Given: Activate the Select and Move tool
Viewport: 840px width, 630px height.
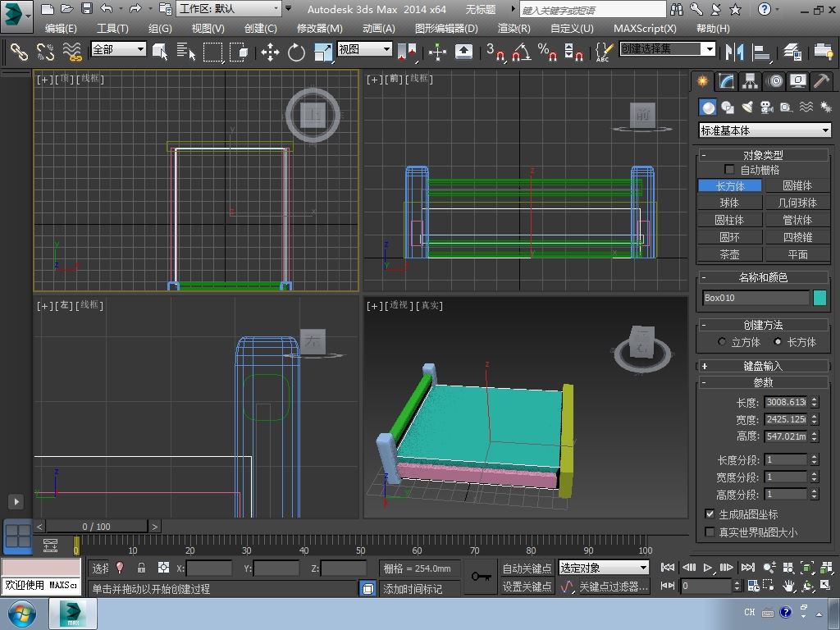Looking at the screenshot, I should pyautogui.click(x=270, y=52).
